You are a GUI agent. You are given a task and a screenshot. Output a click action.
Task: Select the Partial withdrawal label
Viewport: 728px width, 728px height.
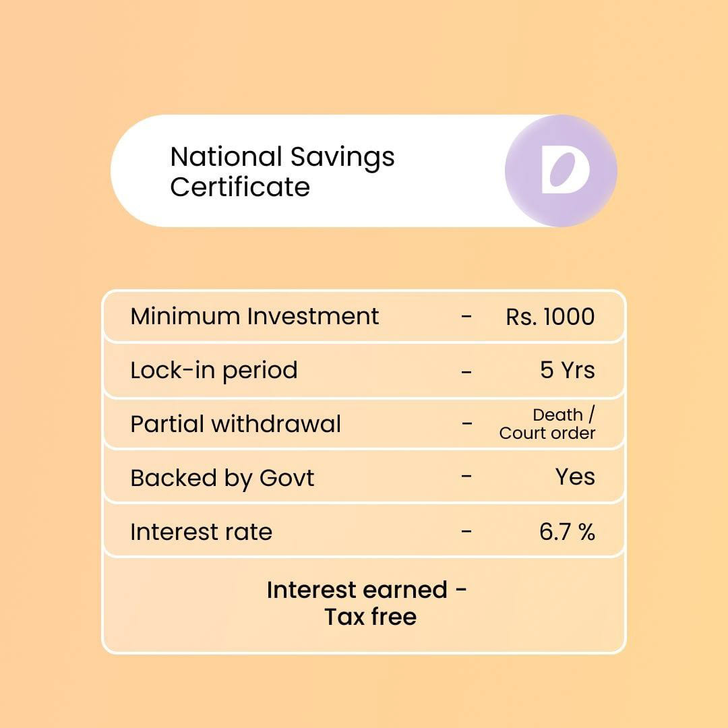click(235, 424)
